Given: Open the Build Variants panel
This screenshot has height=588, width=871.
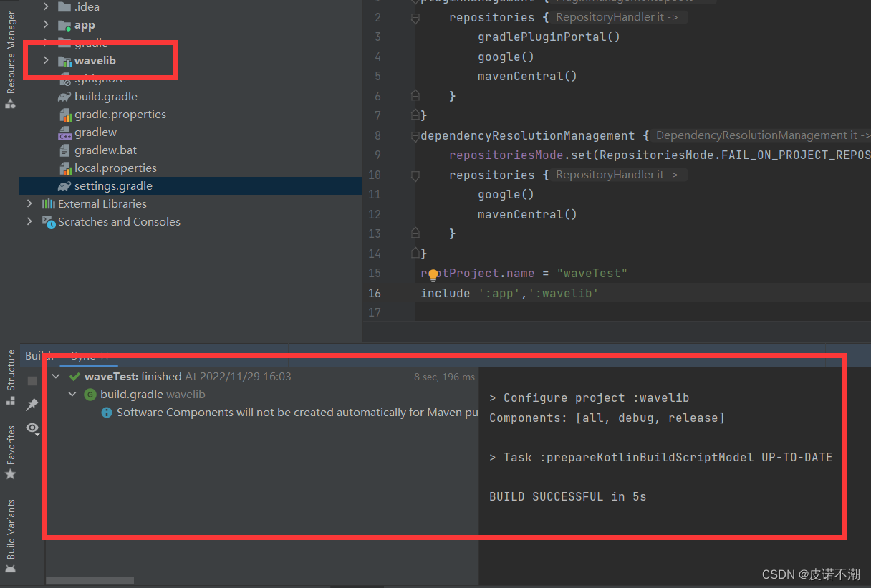Looking at the screenshot, I should pyautogui.click(x=10, y=530).
